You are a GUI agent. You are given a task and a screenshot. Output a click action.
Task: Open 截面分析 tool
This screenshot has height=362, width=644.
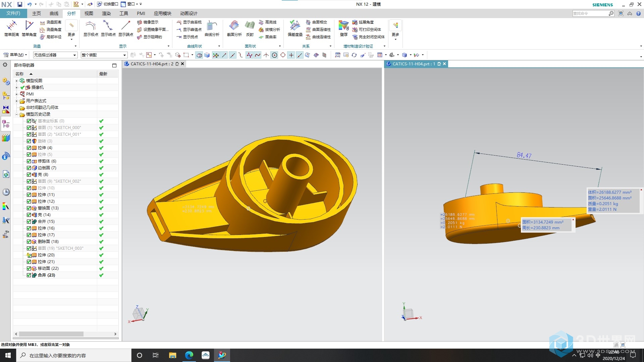[x=234, y=28]
